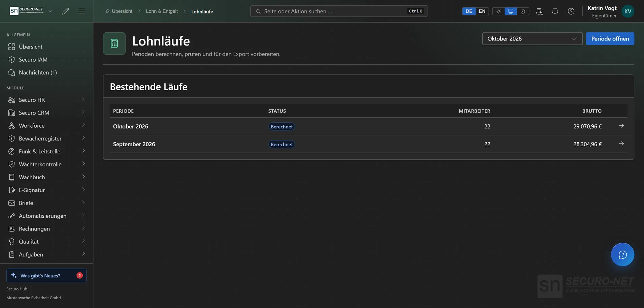
Task: Click the September 2026 period cell
Action: (134, 144)
